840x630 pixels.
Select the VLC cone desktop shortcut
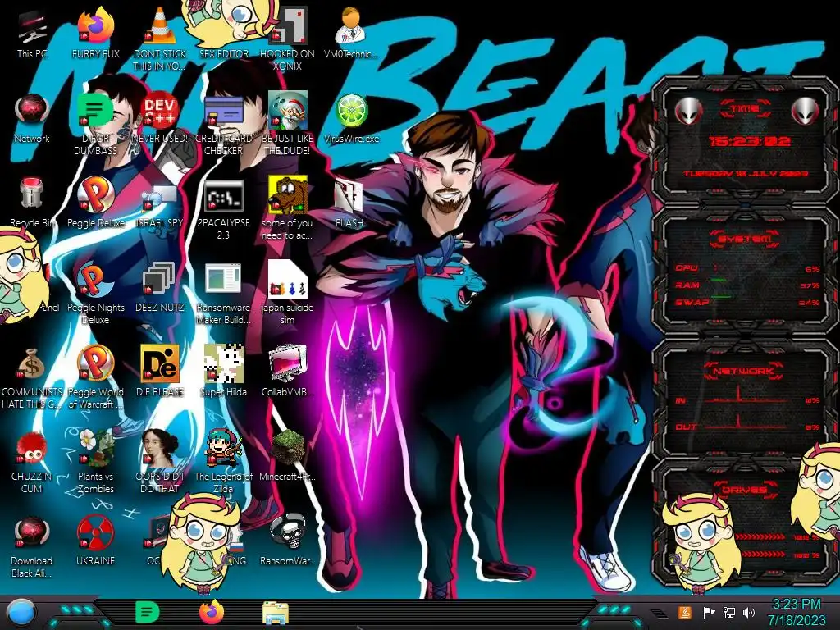click(x=160, y=25)
